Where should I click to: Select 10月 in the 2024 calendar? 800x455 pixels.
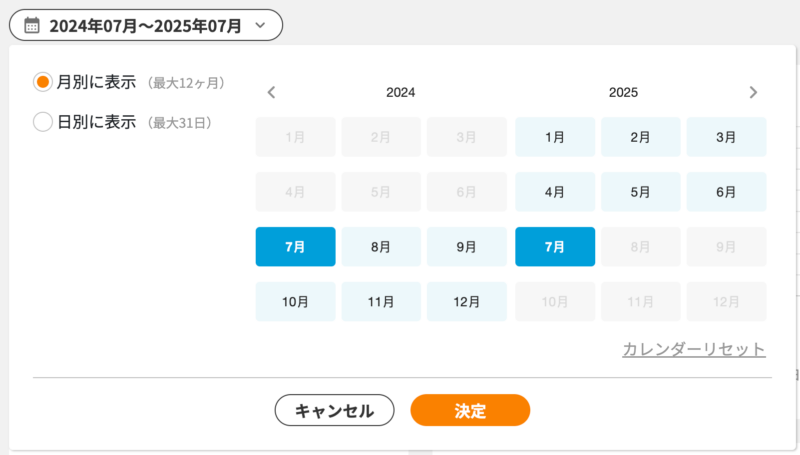click(295, 301)
